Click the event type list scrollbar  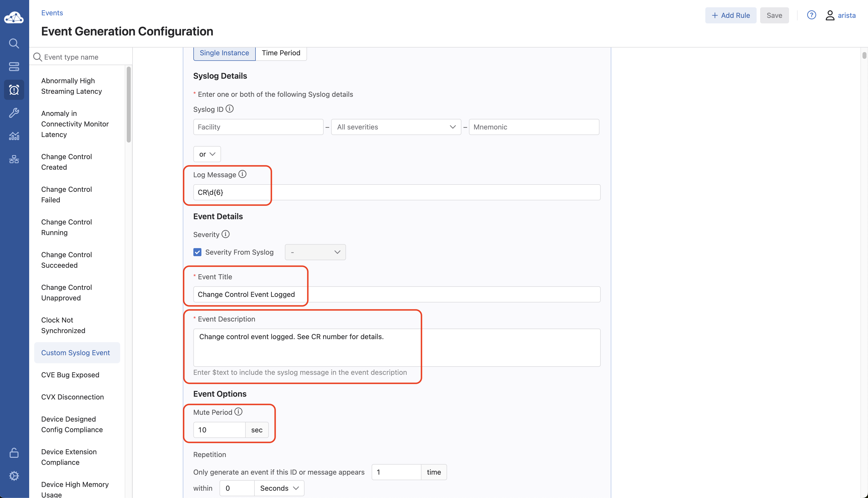click(x=128, y=104)
